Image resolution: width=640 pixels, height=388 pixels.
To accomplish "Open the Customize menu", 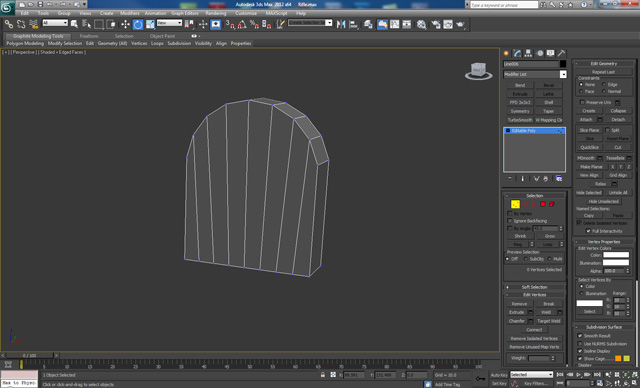I will coord(246,13).
